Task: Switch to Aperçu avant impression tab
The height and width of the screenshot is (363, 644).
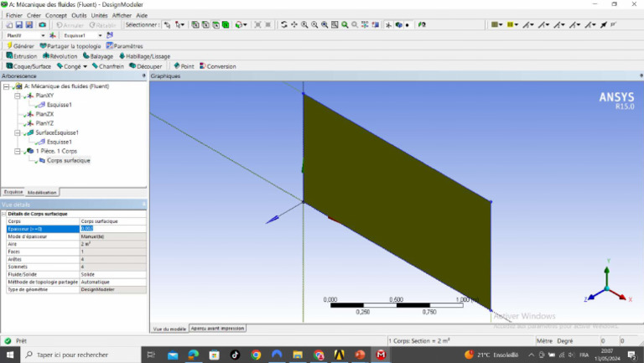Action: [218, 328]
